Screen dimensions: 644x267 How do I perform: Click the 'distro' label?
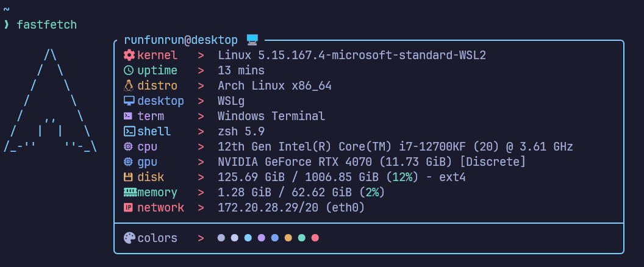[x=157, y=85]
